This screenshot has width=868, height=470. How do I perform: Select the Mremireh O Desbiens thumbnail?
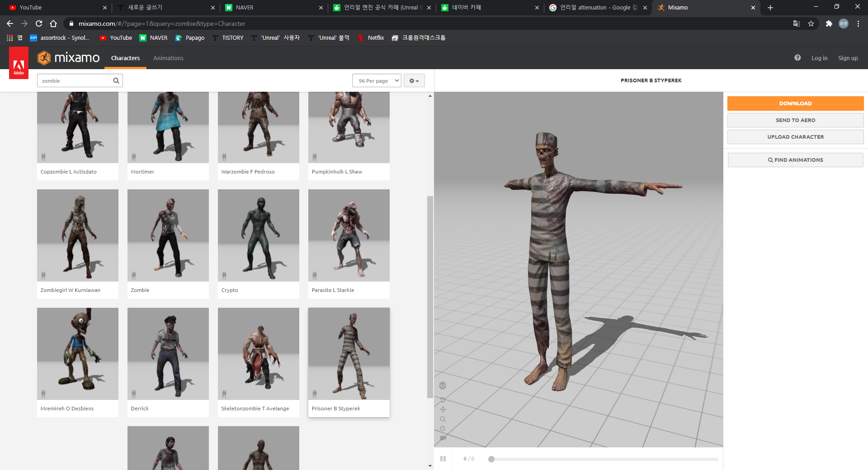(x=77, y=354)
